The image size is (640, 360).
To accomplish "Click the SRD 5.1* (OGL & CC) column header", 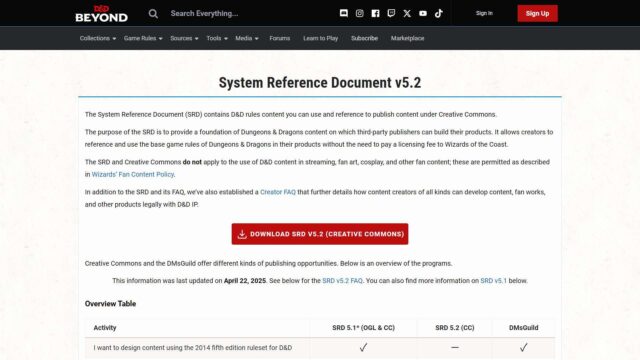I will pos(363,328).
